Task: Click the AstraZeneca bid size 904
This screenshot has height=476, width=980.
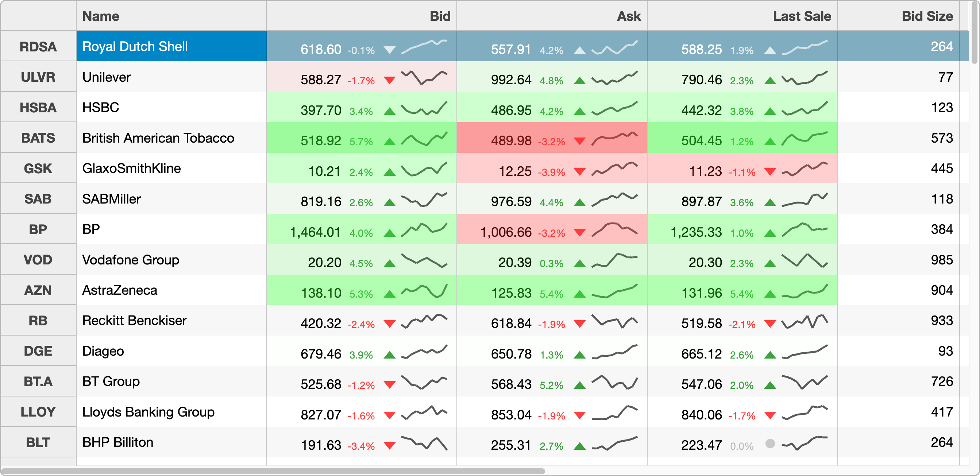Action: pyautogui.click(x=942, y=290)
